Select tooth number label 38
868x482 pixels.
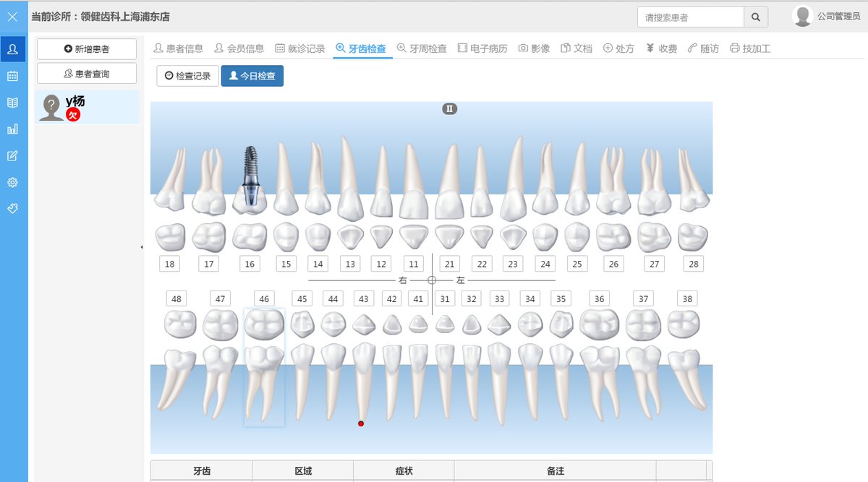click(x=687, y=298)
